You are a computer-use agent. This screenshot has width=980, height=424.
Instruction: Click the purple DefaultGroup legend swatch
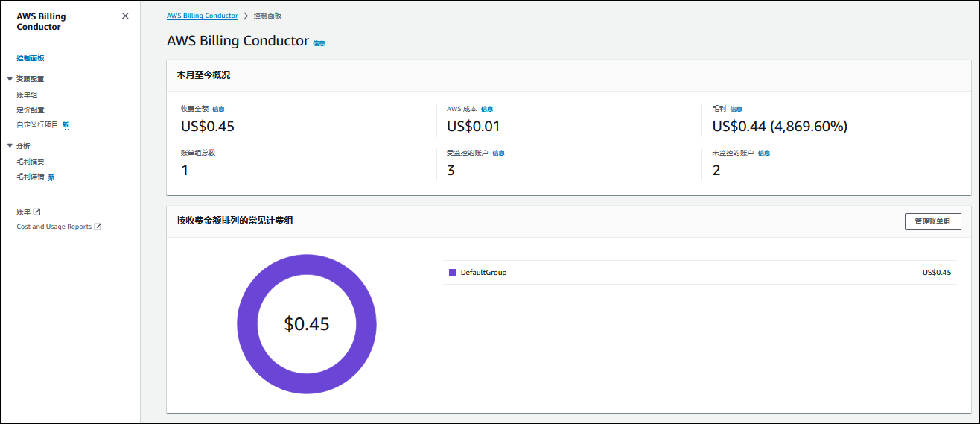(452, 273)
